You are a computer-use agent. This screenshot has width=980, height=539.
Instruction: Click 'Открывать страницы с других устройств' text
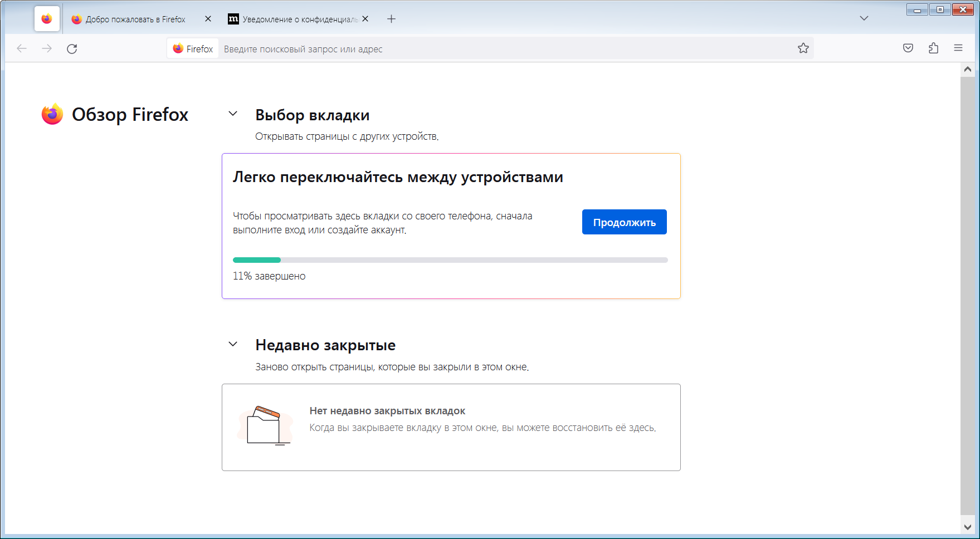347,136
